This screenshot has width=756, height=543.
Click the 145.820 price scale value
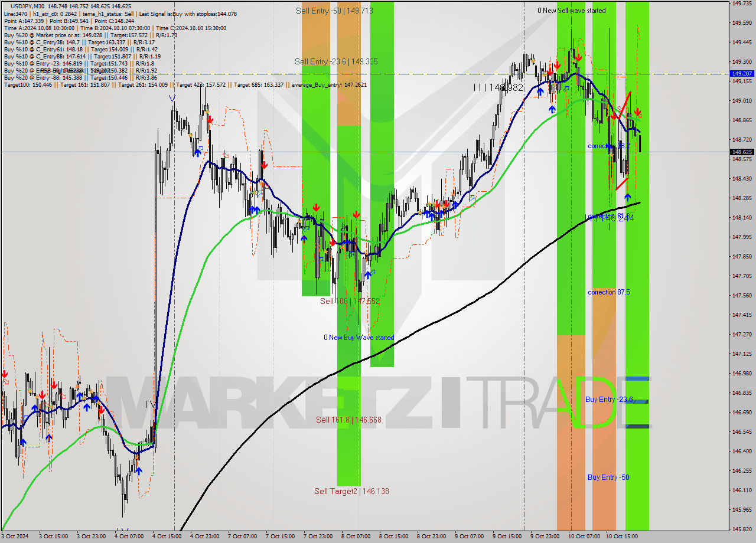tap(742, 529)
